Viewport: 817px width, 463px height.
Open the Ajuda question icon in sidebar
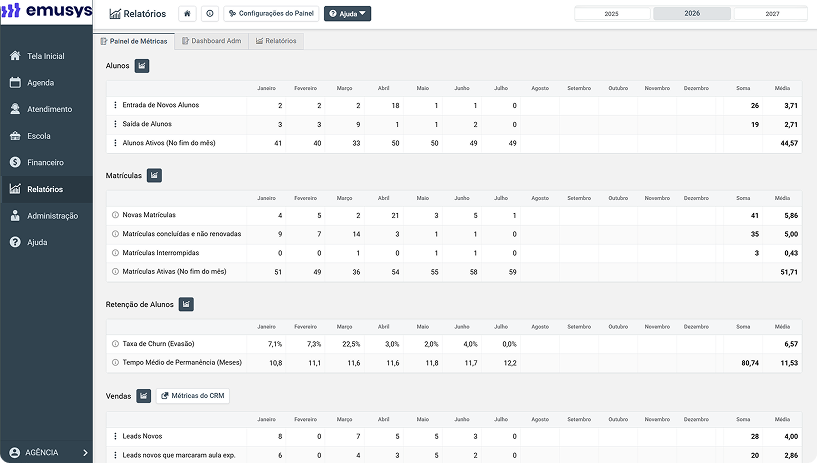pyautogui.click(x=15, y=242)
